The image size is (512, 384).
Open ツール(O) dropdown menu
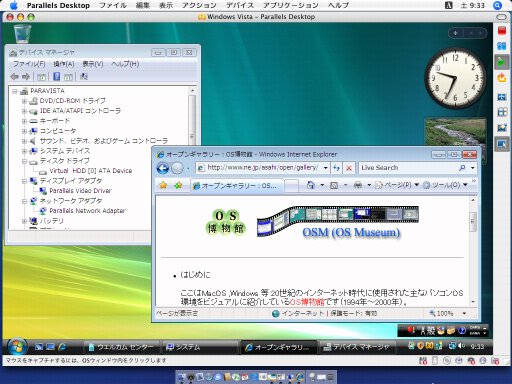coord(445,185)
